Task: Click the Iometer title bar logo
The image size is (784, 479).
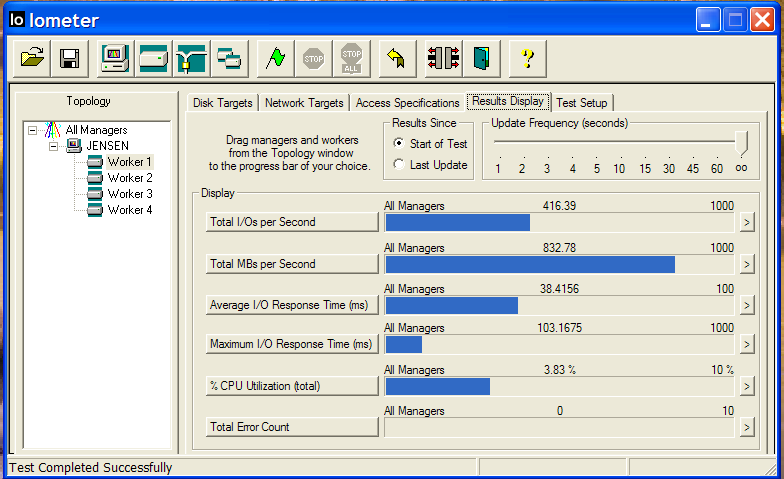Action: [x=16, y=20]
